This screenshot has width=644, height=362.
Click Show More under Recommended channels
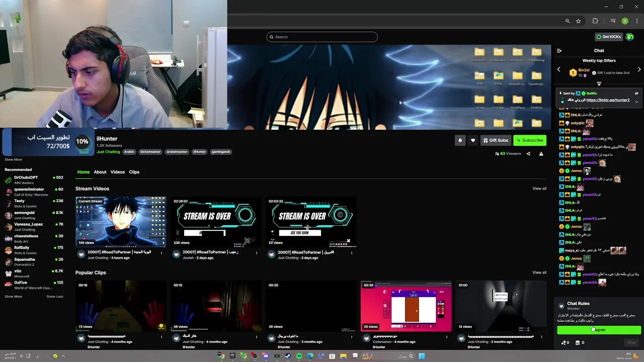click(x=14, y=297)
